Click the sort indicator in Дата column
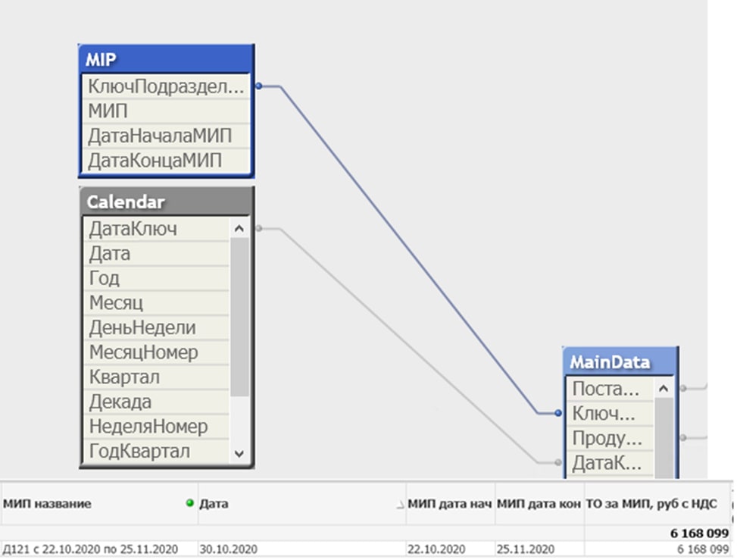This screenshot has width=737, height=560. tap(400, 505)
